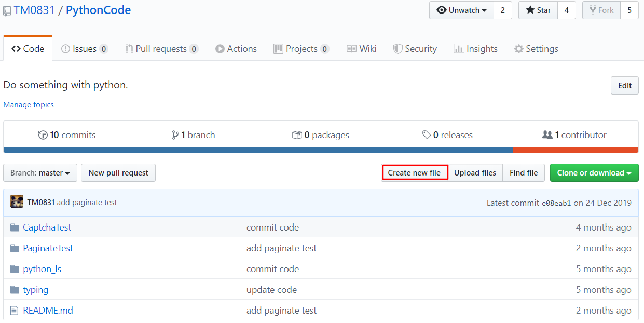Viewport: 644px width, 323px height.
Task: Click the Create new file button
Action: coord(414,173)
